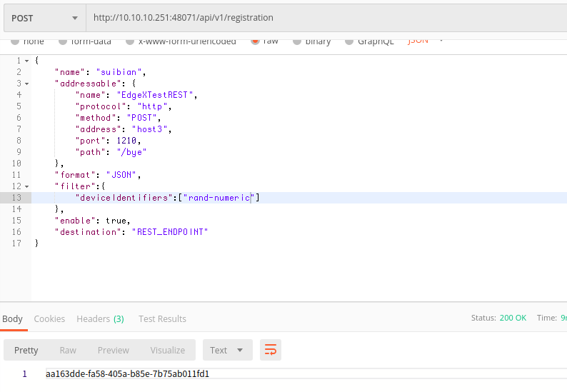Image resolution: width=567 pixels, height=392 pixels.
Task: Click the request URL input field
Action: [321, 17]
